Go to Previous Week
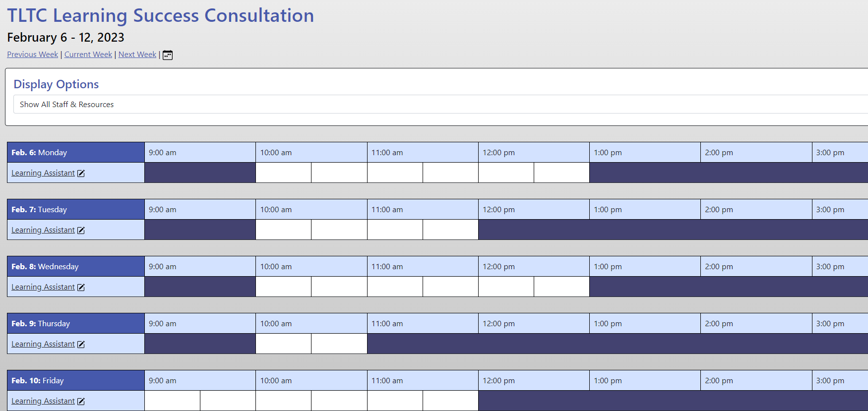Image resolution: width=868 pixels, height=411 pixels. (x=32, y=55)
